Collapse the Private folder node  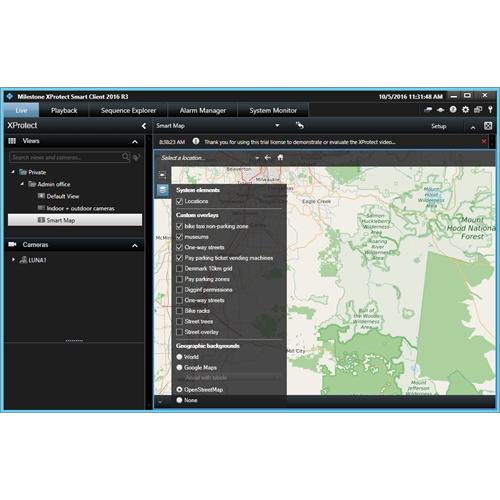[x=13, y=172]
